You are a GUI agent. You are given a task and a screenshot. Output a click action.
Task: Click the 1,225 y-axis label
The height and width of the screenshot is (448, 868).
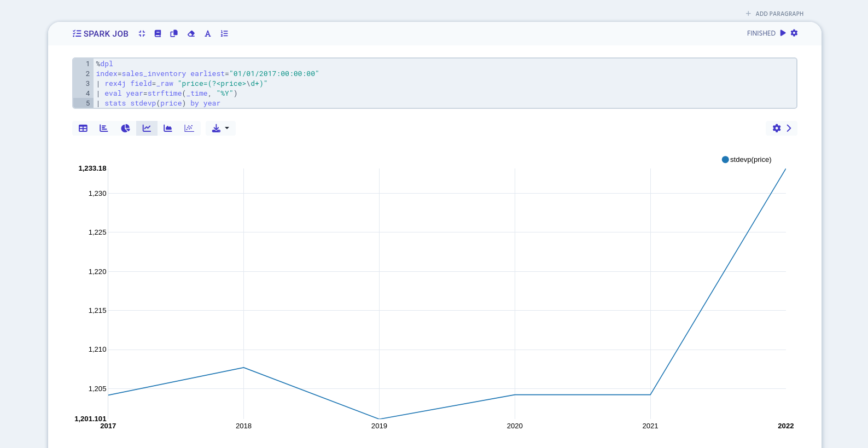click(x=97, y=232)
